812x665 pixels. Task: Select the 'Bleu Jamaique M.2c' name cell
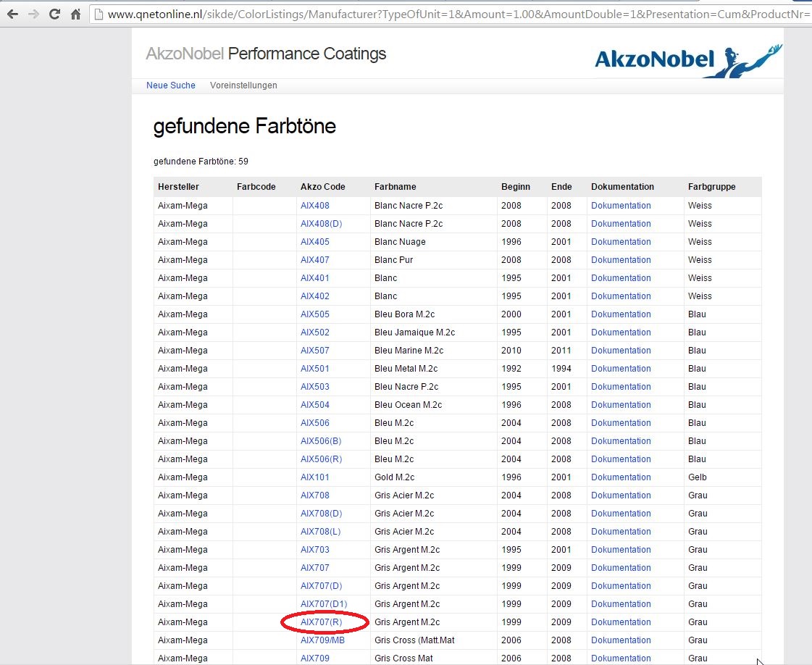pyautogui.click(x=415, y=332)
